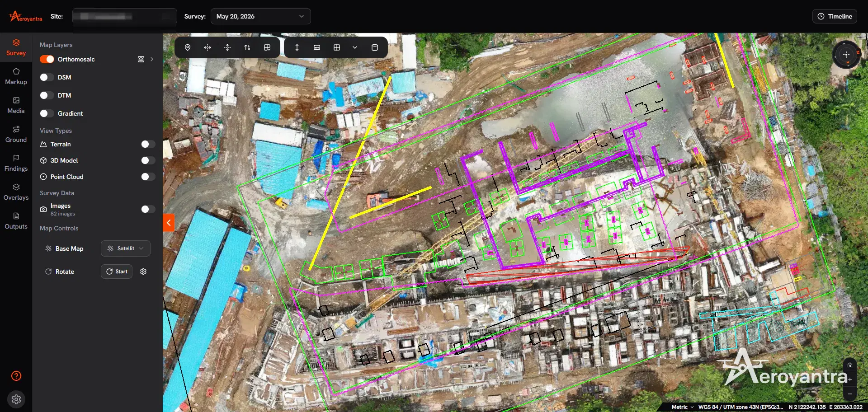The image size is (868, 412).
Task: Show the survey Images toggle
Action: (148, 209)
